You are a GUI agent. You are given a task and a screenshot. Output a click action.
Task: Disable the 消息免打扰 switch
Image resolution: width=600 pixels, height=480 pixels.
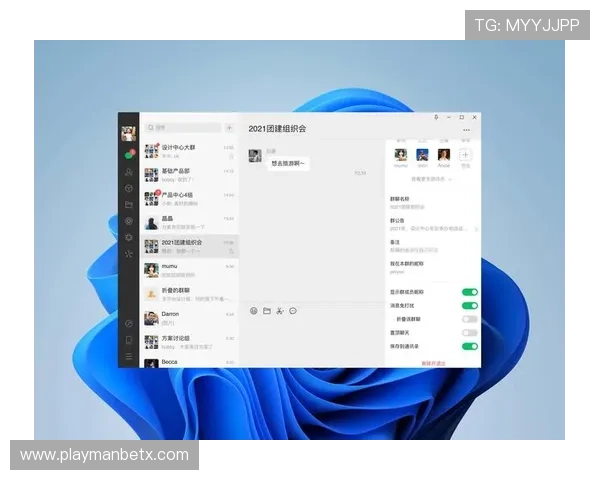coord(469,305)
